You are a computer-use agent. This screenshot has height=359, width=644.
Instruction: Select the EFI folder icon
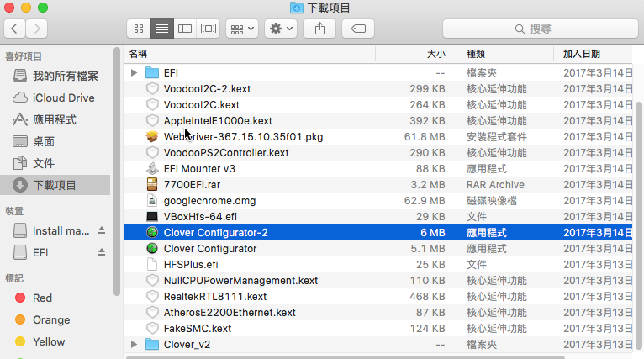[x=152, y=72]
